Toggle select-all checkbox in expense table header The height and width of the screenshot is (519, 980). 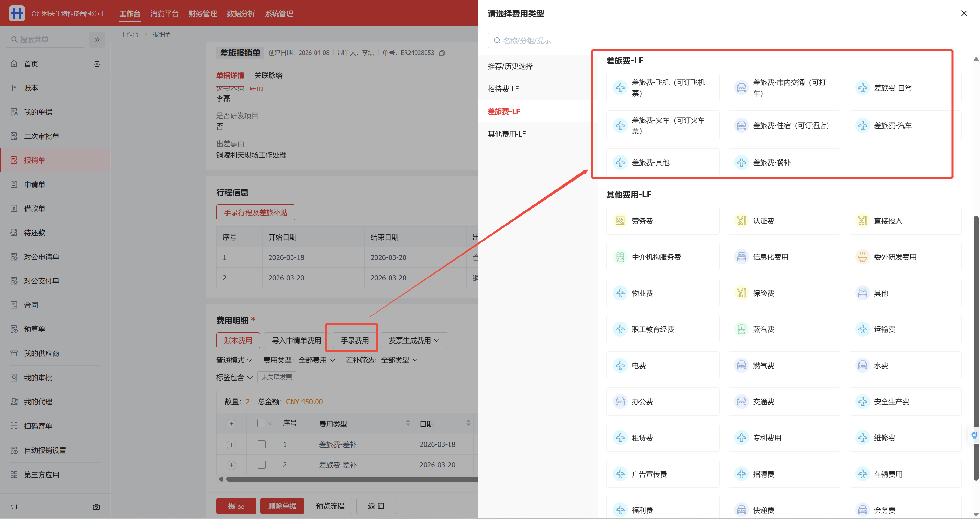pos(261,423)
